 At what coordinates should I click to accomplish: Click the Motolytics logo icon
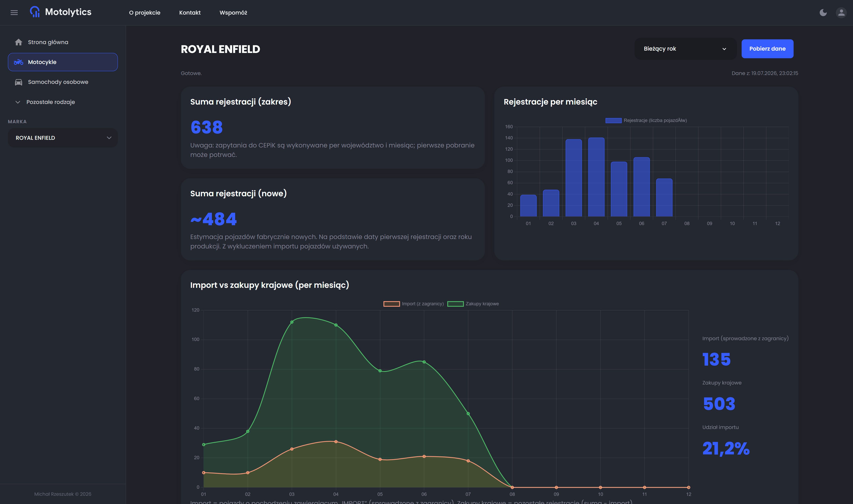35,12
